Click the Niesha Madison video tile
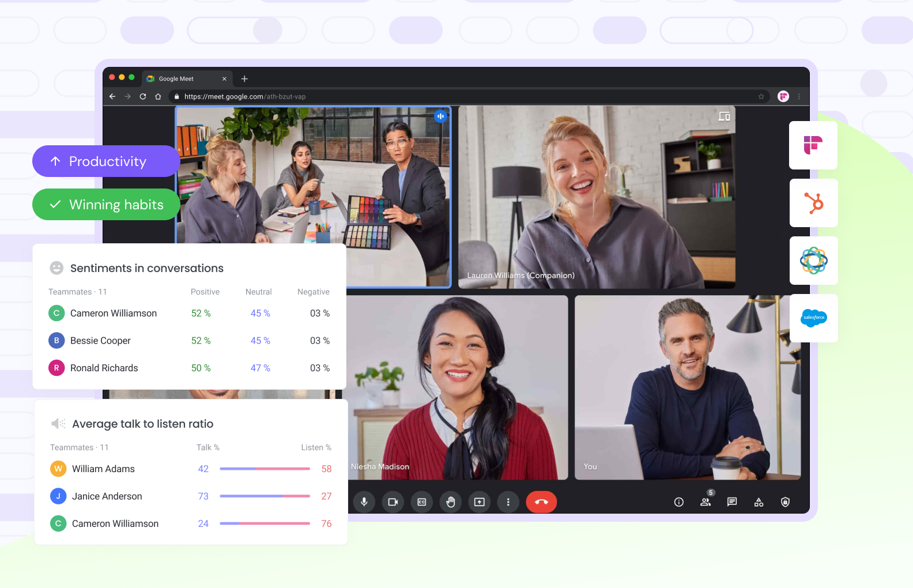This screenshot has width=913, height=588. [x=458, y=387]
